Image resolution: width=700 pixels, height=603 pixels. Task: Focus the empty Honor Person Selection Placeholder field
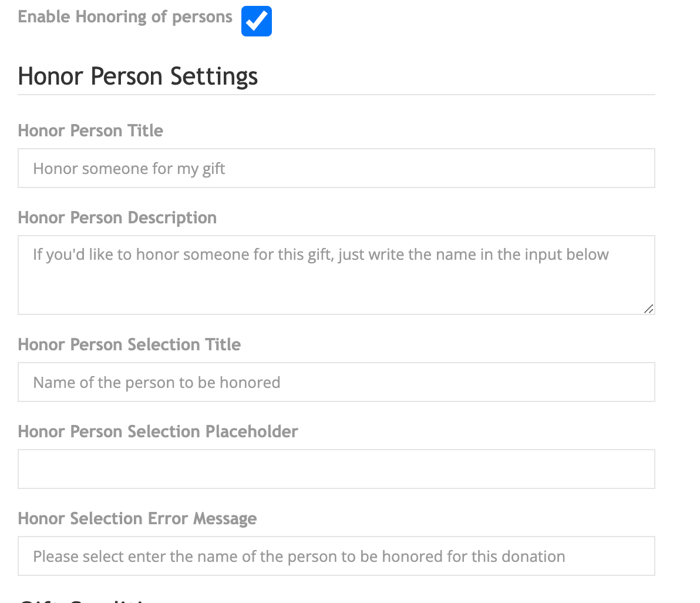pos(336,469)
